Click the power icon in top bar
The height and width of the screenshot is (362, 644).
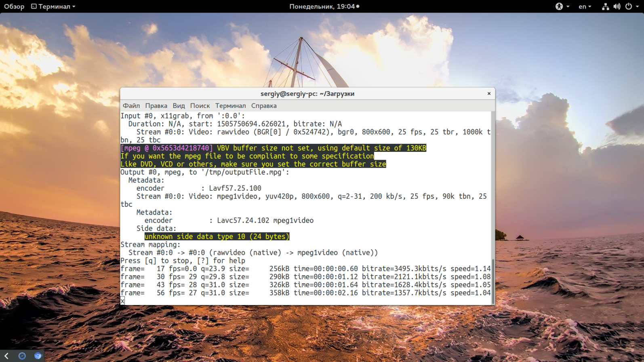pos(629,6)
